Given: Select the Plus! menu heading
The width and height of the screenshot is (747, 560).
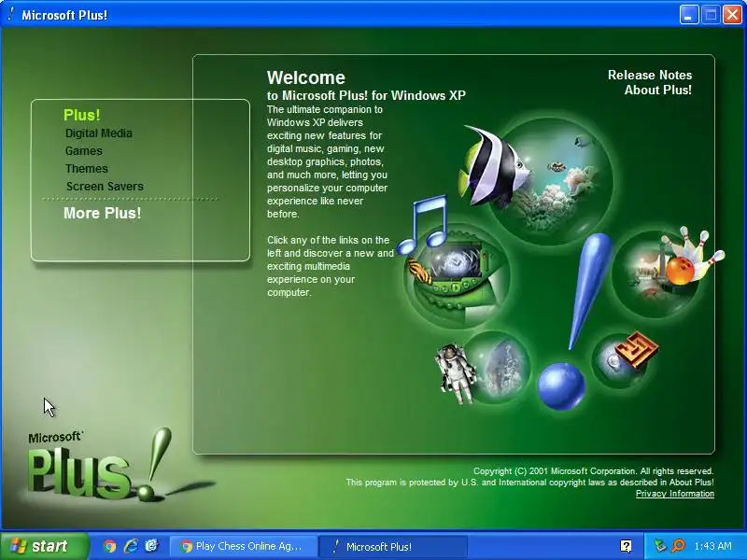Looking at the screenshot, I should click(x=82, y=115).
